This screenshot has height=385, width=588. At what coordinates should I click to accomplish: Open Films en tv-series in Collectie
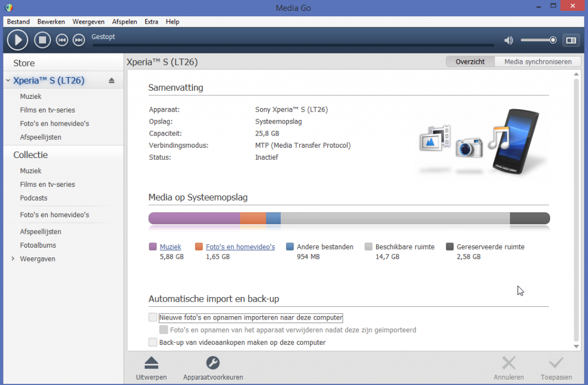[48, 184]
